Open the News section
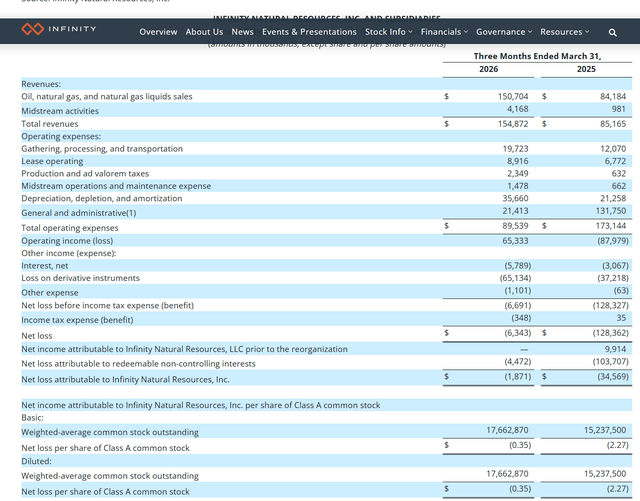640x501 pixels. (x=242, y=32)
